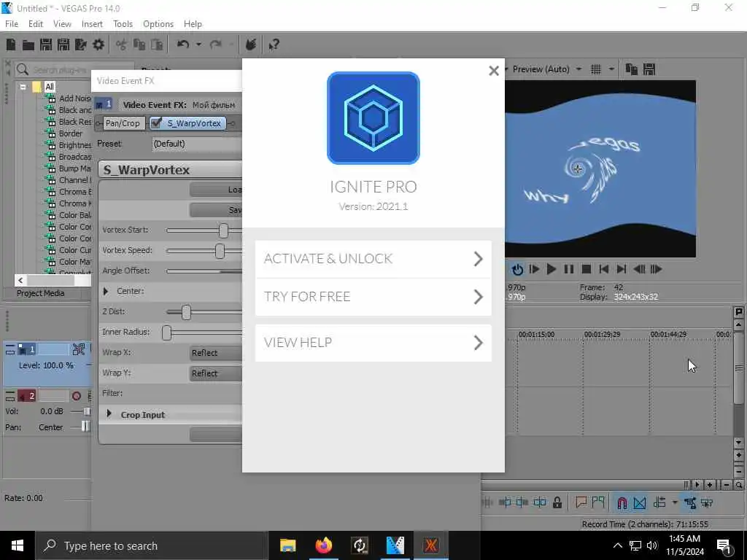Open the Options menu

point(158,24)
